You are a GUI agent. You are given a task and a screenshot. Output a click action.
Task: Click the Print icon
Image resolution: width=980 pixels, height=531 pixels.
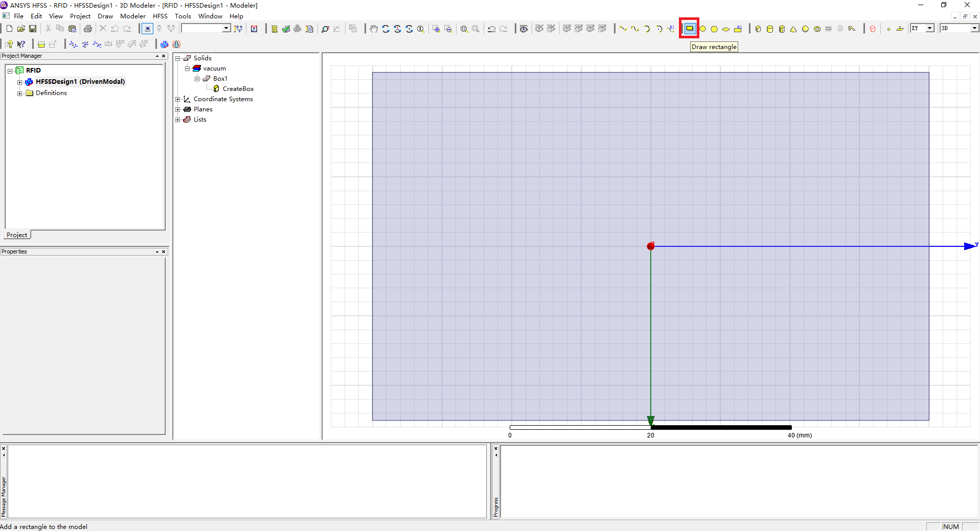[x=88, y=29]
